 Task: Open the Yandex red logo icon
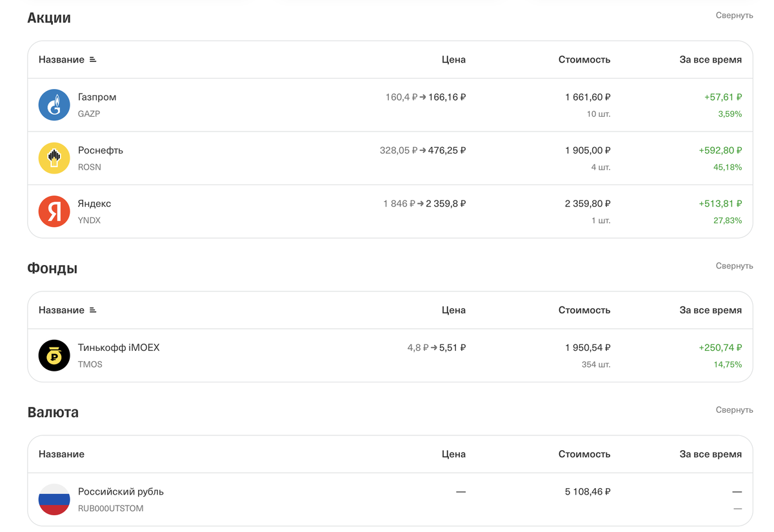pos(54,212)
